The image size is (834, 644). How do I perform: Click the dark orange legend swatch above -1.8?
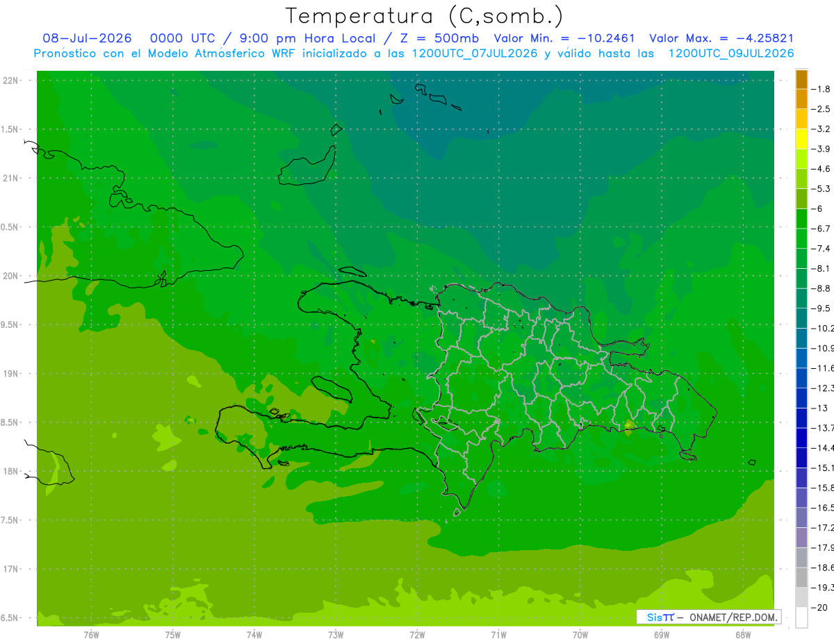tap(801, 79)
